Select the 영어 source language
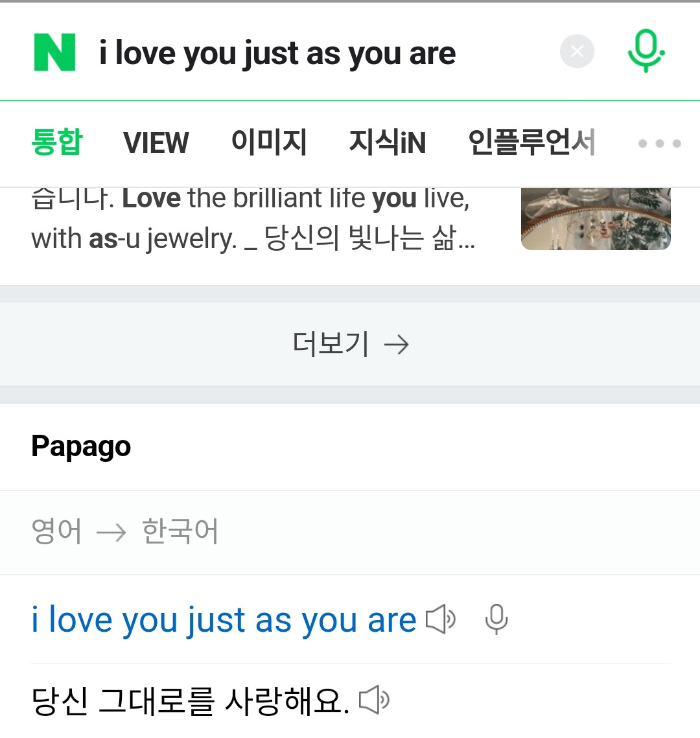700x738 pixels. [57, 532]
